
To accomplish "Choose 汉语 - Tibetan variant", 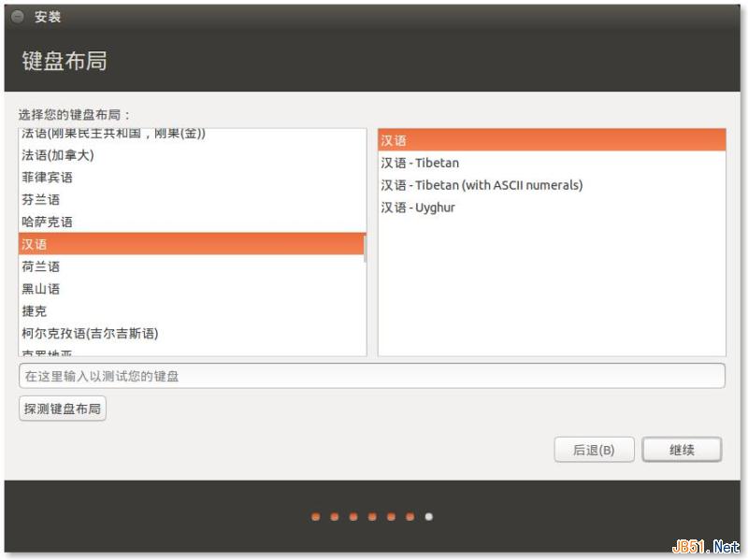I will pos(420,163).
